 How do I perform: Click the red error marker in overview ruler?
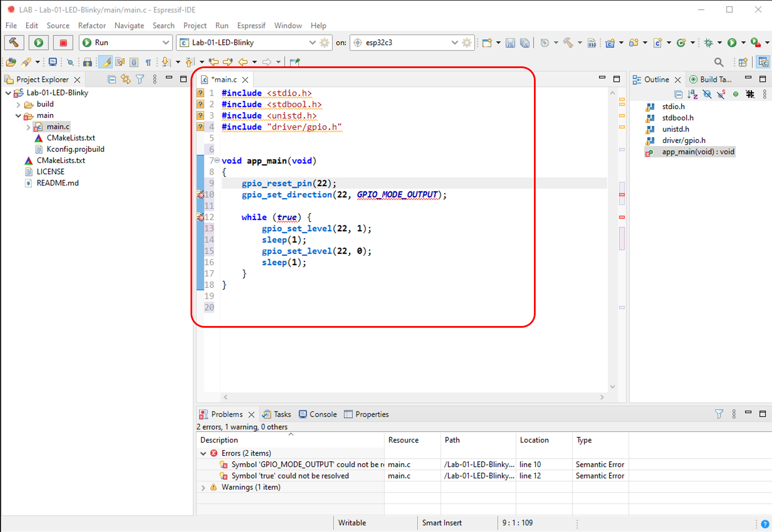(622, 195)
